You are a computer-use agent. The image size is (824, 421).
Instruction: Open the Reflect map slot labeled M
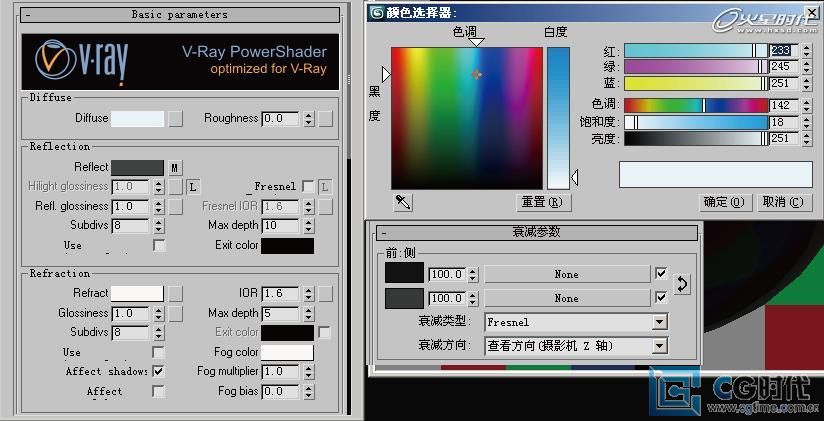[x=175, y=168]
